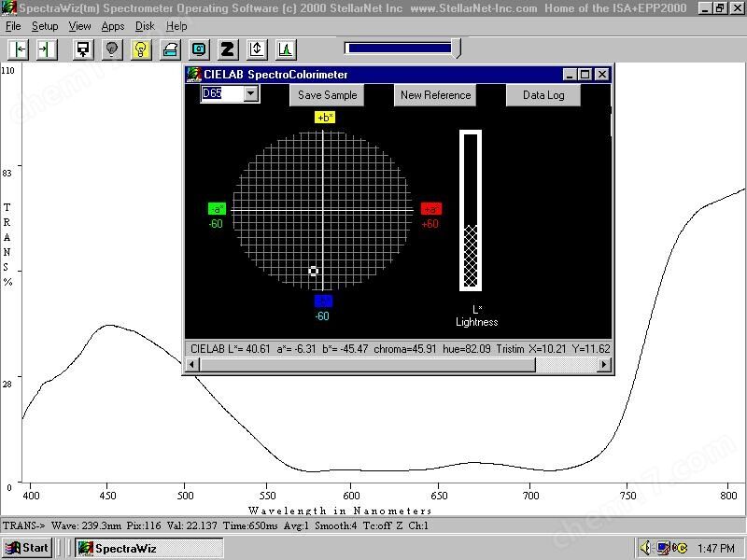The image size is (747, 560).
Task: Click the 750 wavelength axis tick label
Action: [x=627, y=496]
